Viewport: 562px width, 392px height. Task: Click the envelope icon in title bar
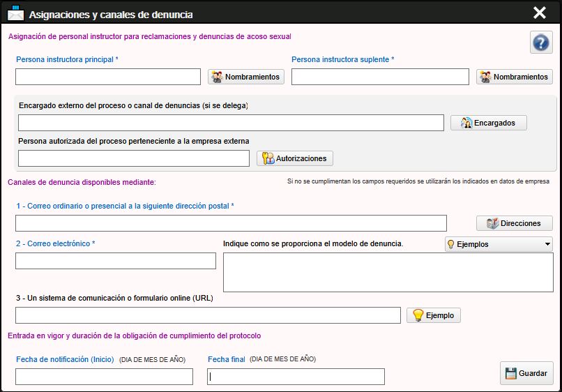[15, 13]
